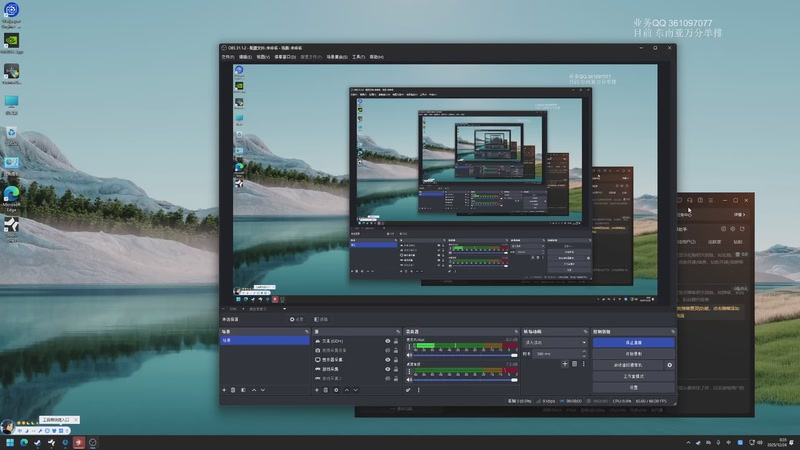Open the 工具(T) menu
This screenshot has height=450, width=800.
[358, 57]
